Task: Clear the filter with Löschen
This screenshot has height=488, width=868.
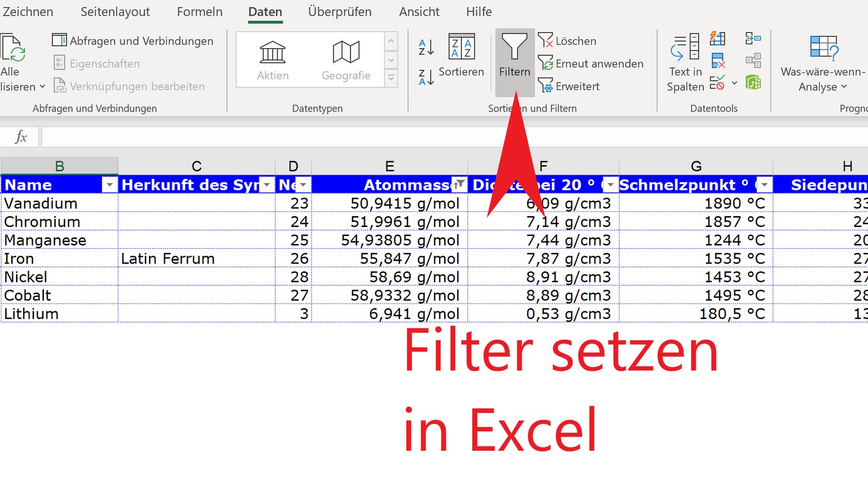Action: (x=567, y=41)
